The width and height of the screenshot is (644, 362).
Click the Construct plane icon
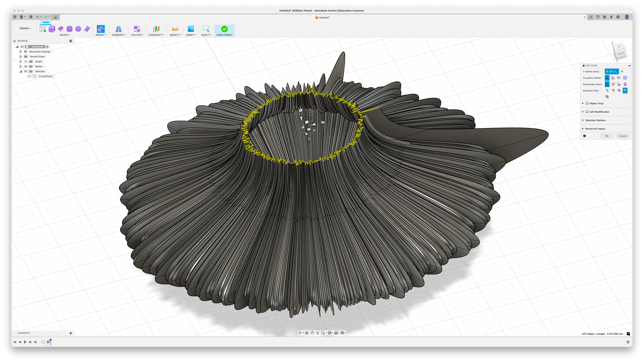tap(156, 29)
